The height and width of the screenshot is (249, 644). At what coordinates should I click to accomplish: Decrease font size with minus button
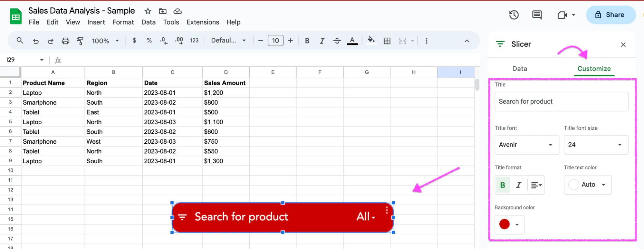tap(261, 41)
